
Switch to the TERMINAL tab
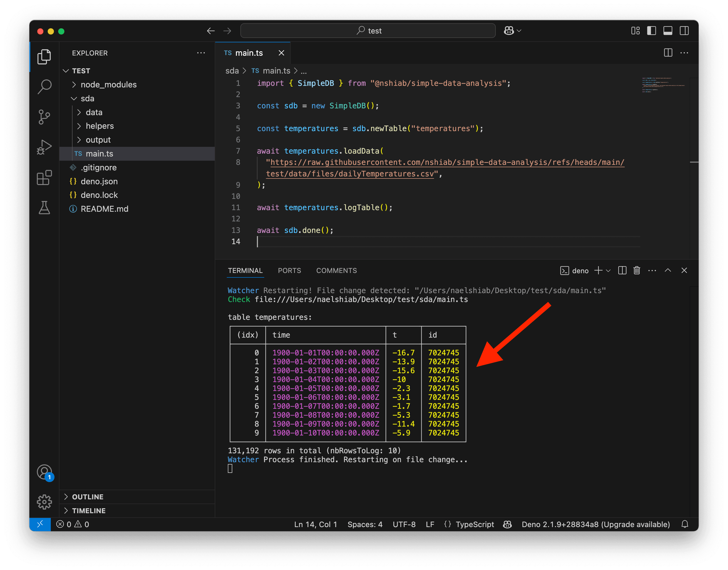tap(245, 270)
